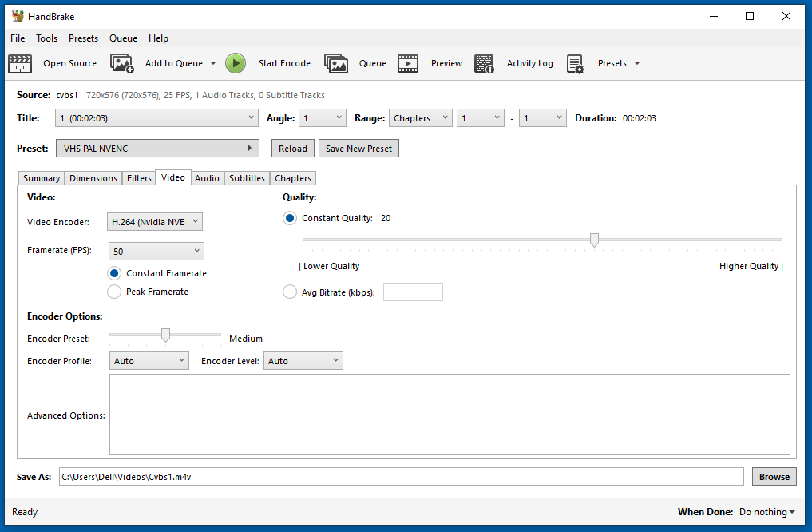Image resolution: width=812 pixels, height=532 pixels.
Task: Click the Browse button
Action: tap(774, 477)
